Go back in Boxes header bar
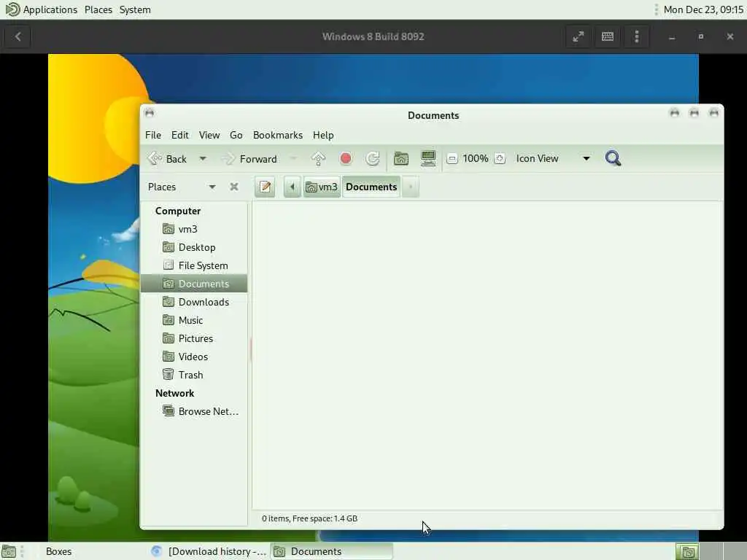The image size is (747, 560). [x=18, y=36]
